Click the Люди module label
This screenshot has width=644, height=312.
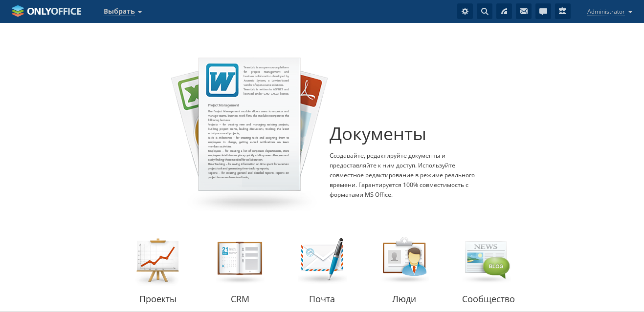coord(404,299)
